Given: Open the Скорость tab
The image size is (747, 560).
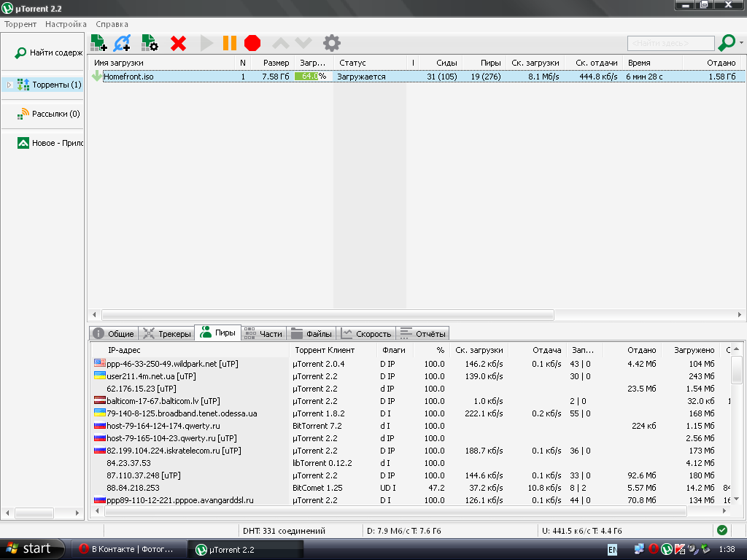Looking at the screenshot, I should tap(366, 334).
